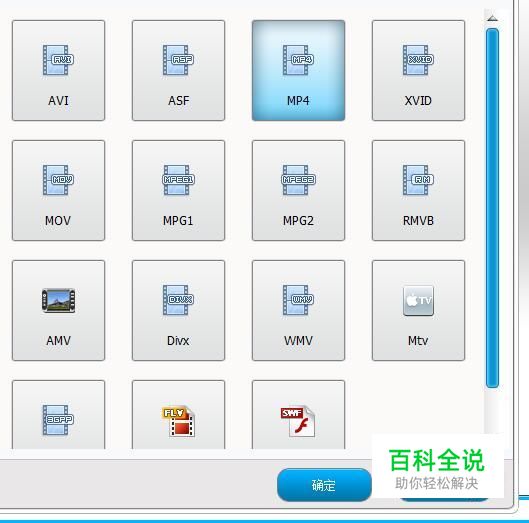Choose the Divx format tile

(178, 310)
